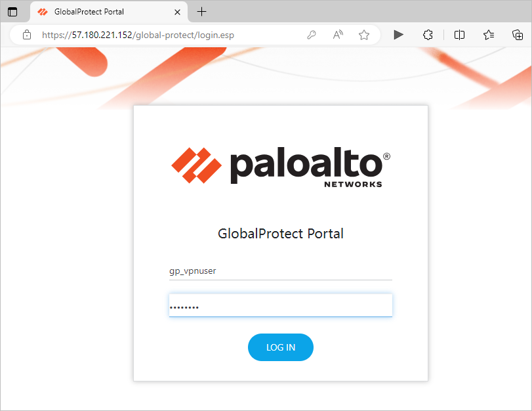Click the play-shaped toolbar icon
The width and height of the screenshot is (532, 411).
coord(398,35)
